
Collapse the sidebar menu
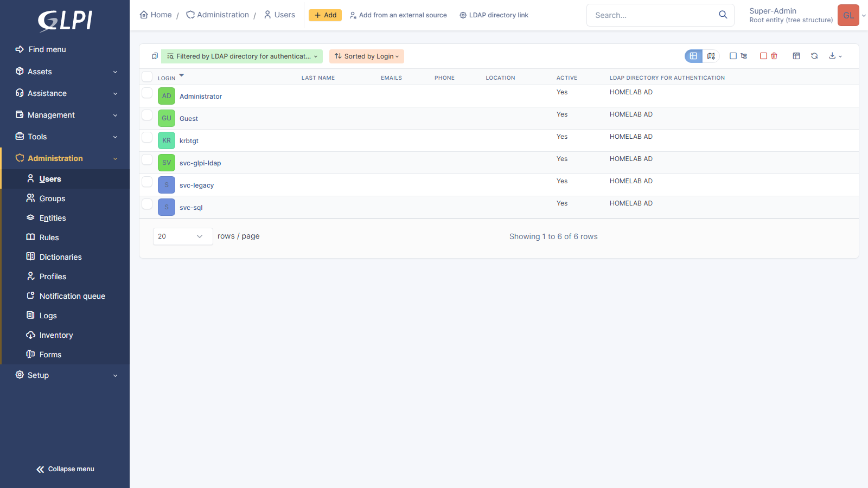[65, 469]
